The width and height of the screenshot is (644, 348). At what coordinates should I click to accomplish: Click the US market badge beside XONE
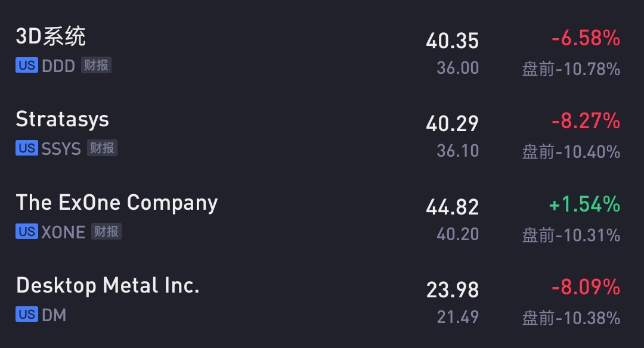tap(27, 231)
